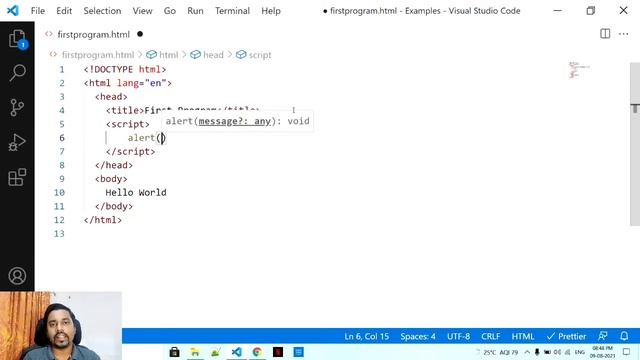Click weather 25°C widget in taskbar

(497, 352)
